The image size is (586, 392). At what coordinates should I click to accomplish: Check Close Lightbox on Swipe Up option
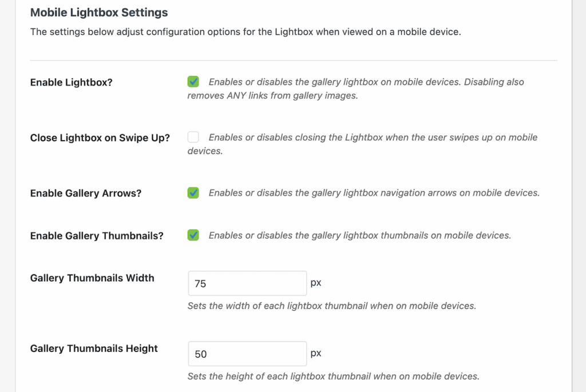[193, 137]
